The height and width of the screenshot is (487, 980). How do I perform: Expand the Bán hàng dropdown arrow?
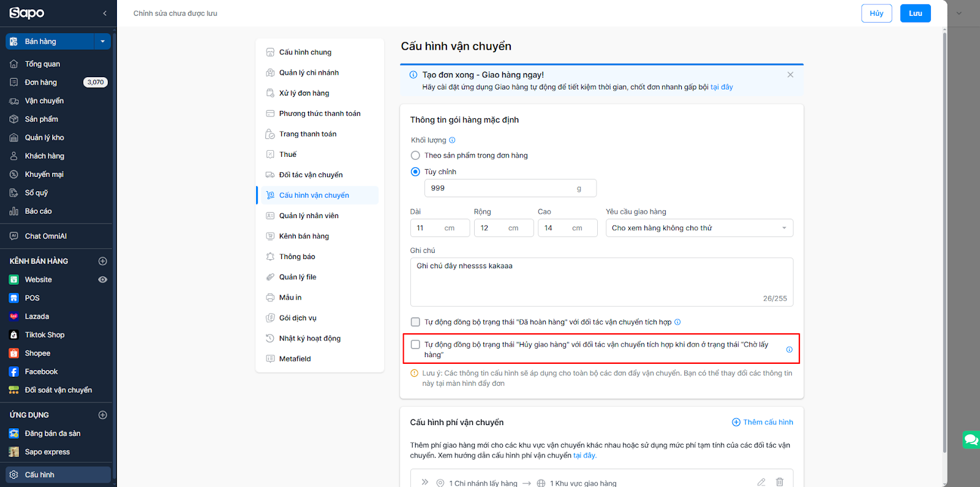pos(102,42)
